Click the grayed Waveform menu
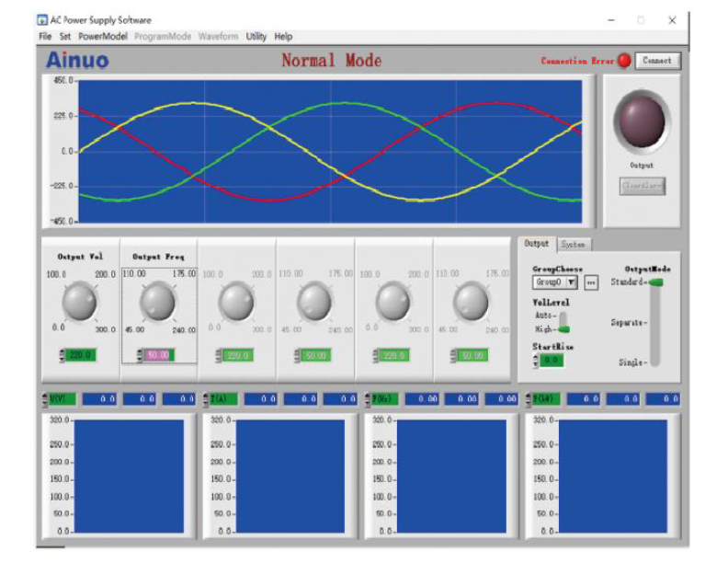The height and width of the screenshot is (563, 728). [218, 36]
